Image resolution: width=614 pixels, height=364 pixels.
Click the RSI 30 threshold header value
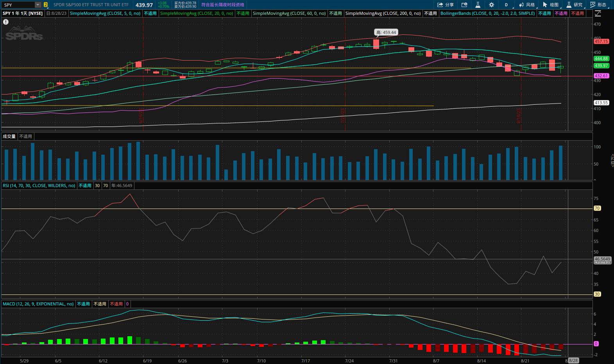pyautogui.click(x=97, y=186)
